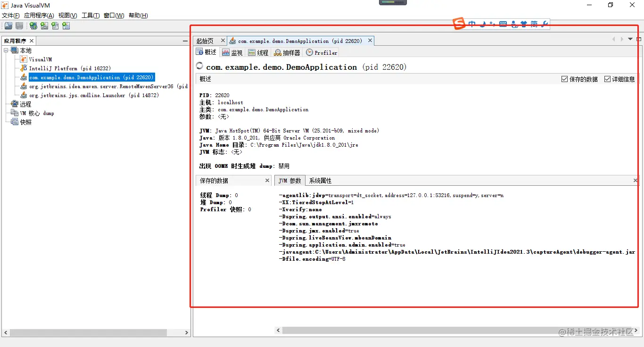The height and width of the screenshot is (347, 644).
Task: Close the 保存的数据 sub-panel
Action: tap(267, 180)
